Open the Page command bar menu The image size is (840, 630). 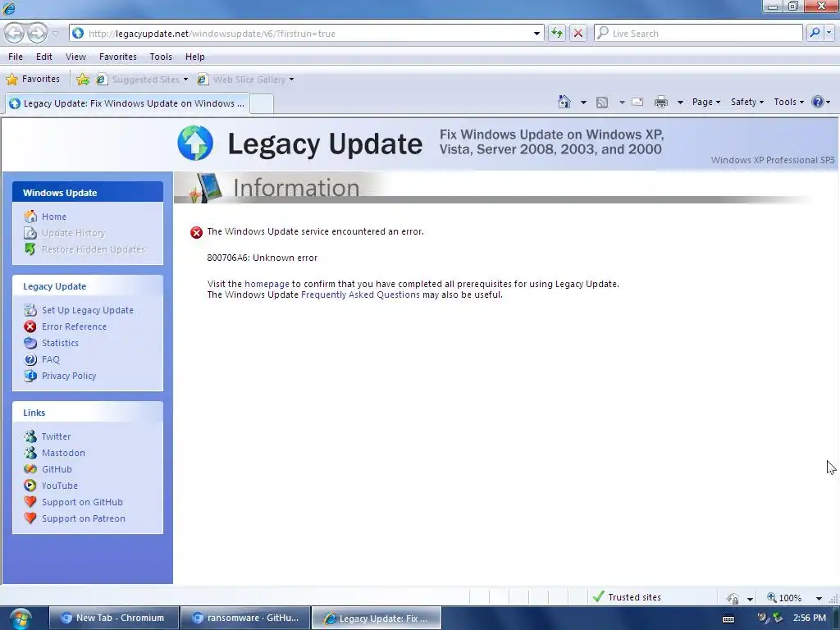click(x=706, y=102)
